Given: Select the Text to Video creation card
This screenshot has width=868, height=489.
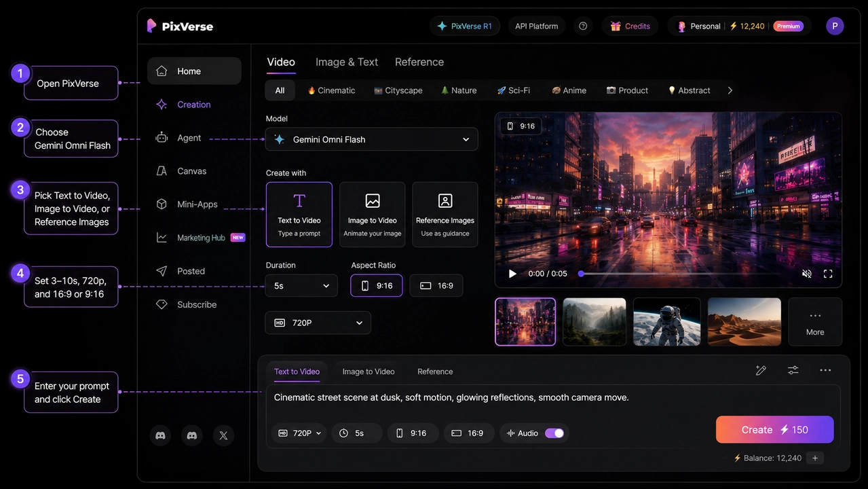Looking at the screenshot, I should pos(299,215).
